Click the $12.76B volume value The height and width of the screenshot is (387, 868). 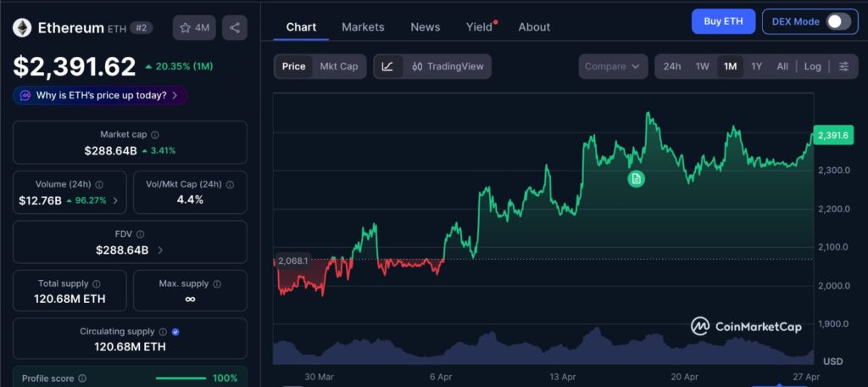(40, 200)
